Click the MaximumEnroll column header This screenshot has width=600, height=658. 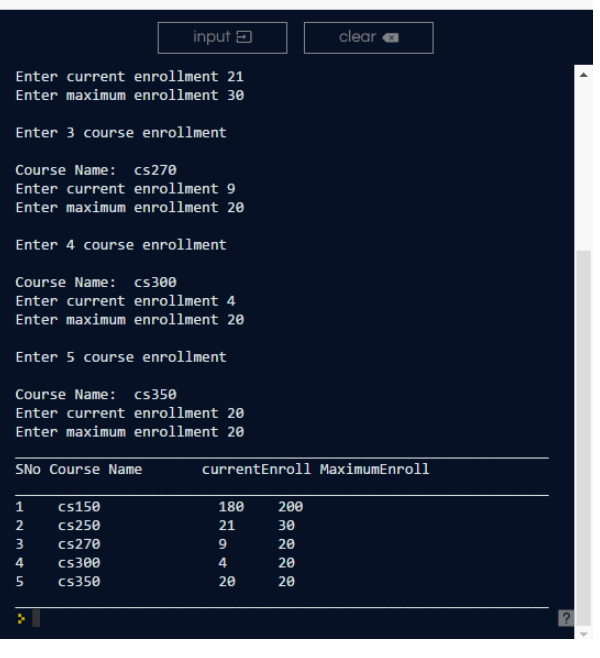[374, 469]
